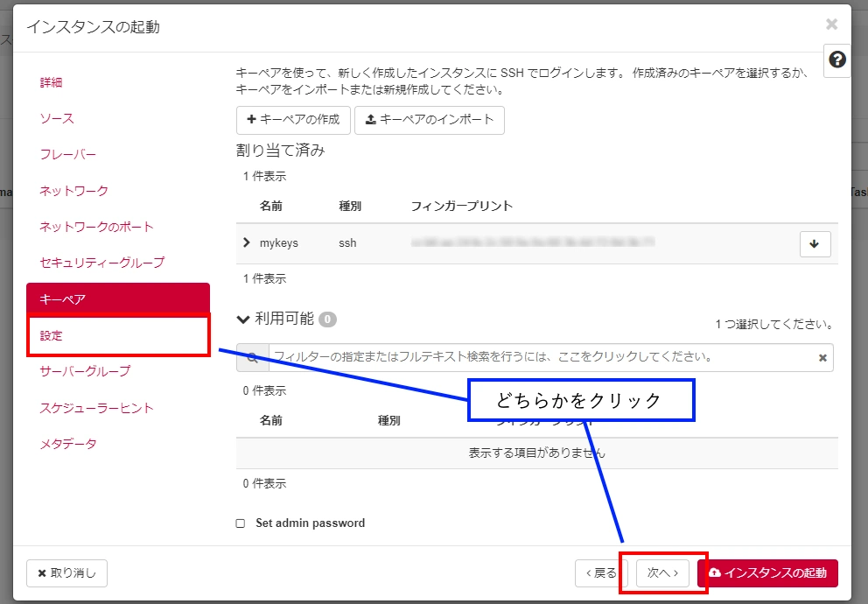
Task: Select the ソース step
Action: 57,118
